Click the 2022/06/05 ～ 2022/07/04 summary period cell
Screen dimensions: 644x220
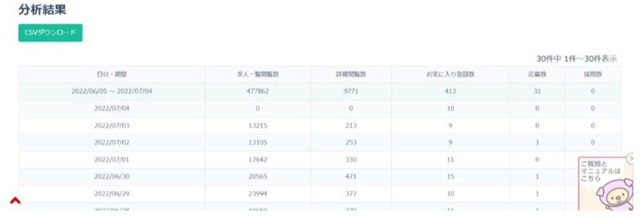pyautogui.click(x=111, y=91)
